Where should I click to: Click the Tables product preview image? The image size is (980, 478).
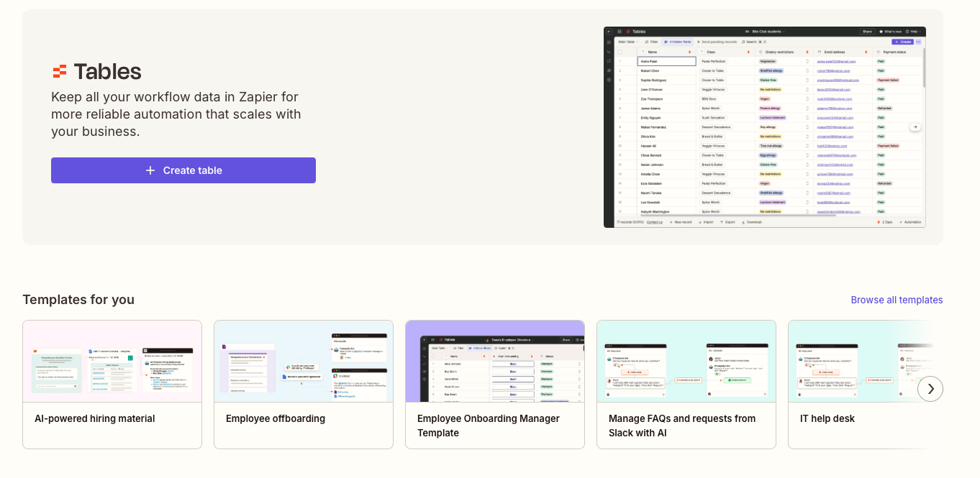tap(765, 127)
